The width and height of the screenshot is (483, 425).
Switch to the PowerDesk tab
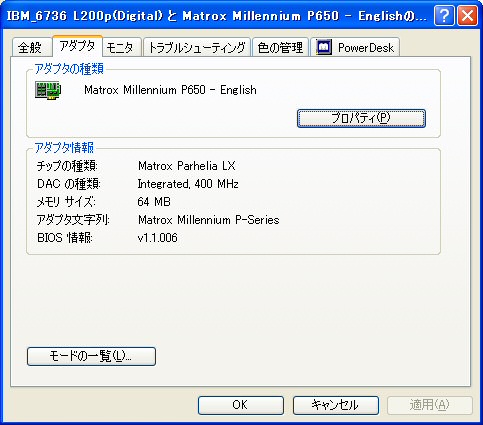click(355, 47)
